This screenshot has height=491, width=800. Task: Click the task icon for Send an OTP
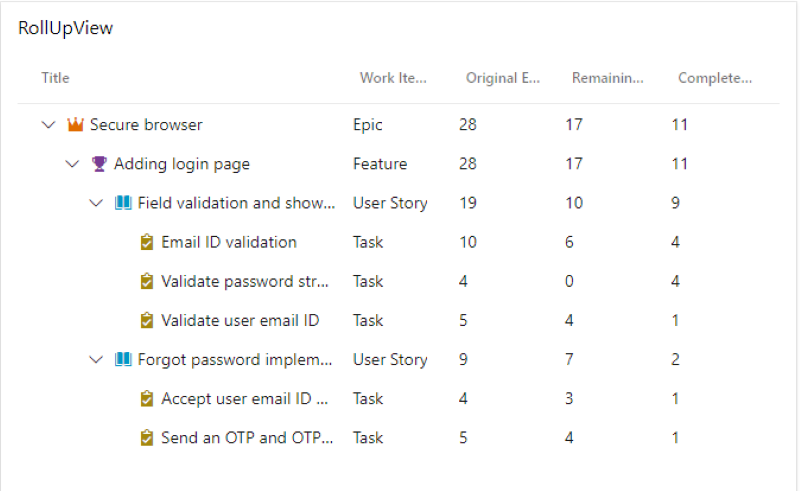pos(147,438)
